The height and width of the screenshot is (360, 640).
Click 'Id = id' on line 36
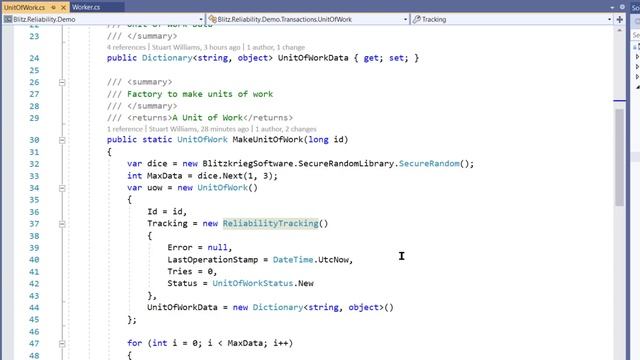click(165, 212)
